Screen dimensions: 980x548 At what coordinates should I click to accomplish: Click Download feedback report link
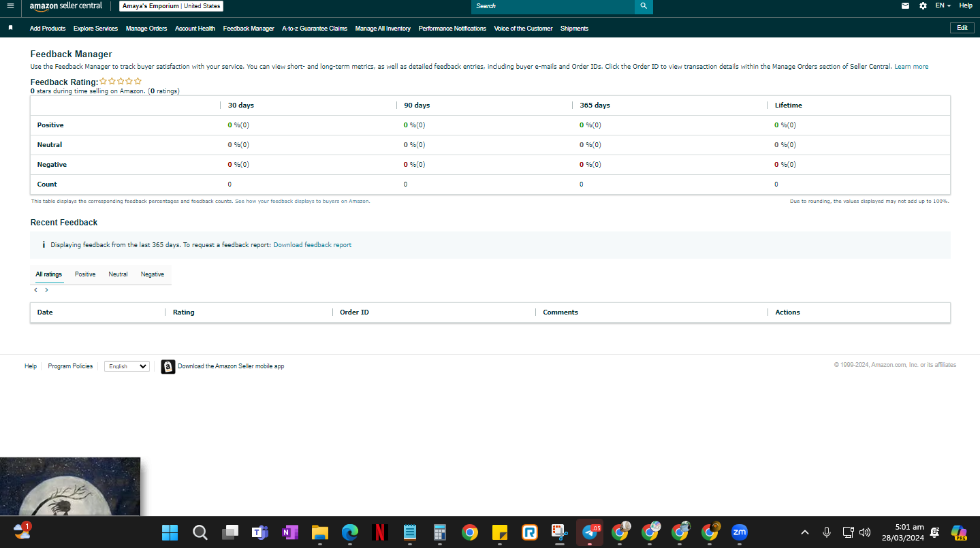tap(313, 245)
